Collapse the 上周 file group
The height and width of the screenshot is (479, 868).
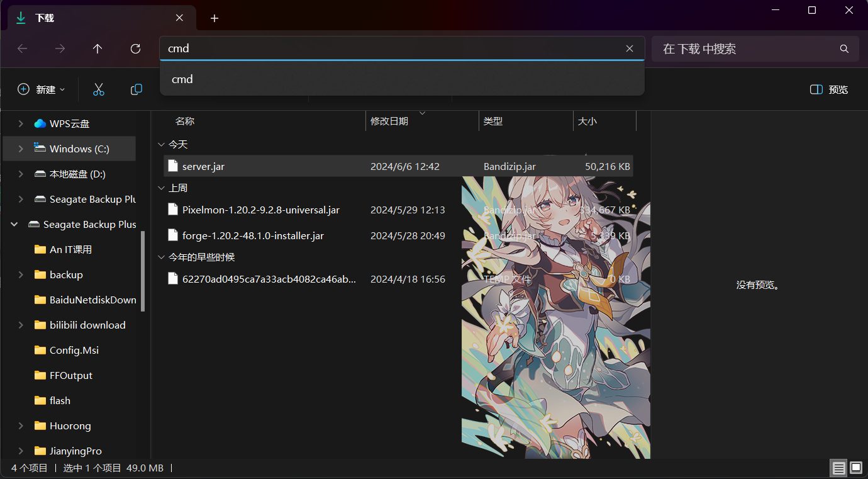click(x=162, y=188)
